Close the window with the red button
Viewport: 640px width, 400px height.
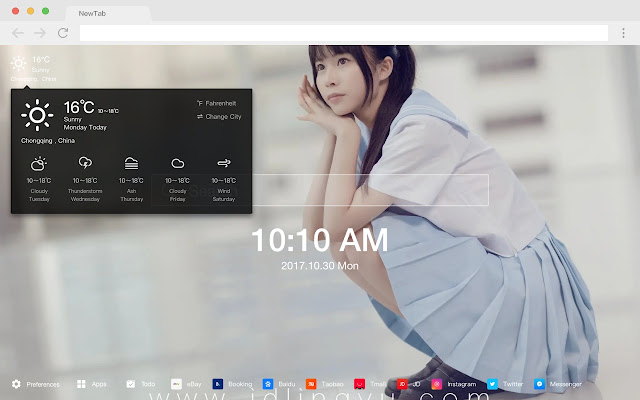[16, 11]
